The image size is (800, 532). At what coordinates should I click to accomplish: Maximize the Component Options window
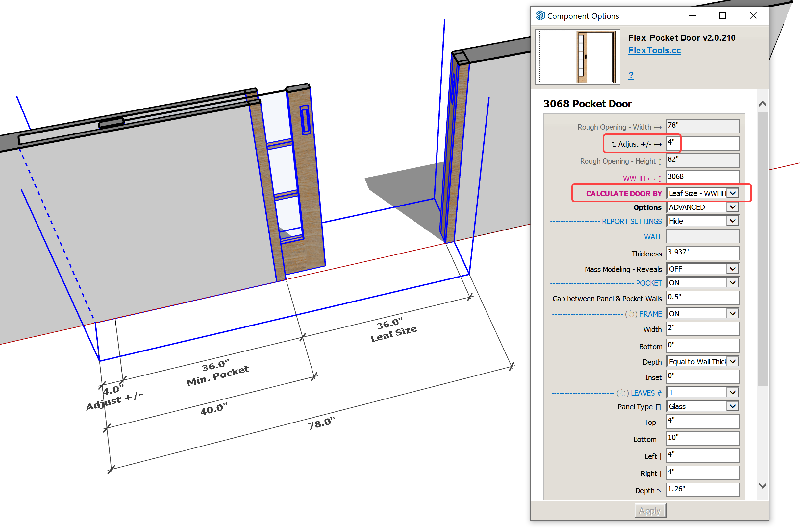[723, 15]
